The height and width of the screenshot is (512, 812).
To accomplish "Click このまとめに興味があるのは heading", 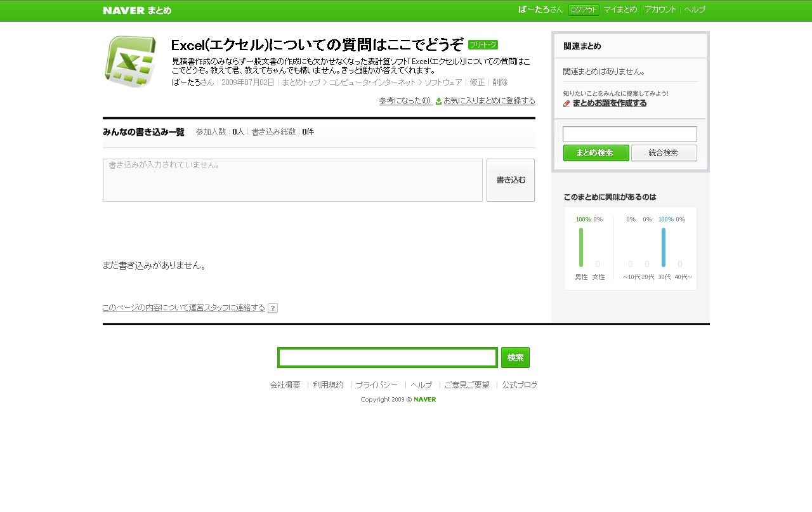I will pos(610,197).
